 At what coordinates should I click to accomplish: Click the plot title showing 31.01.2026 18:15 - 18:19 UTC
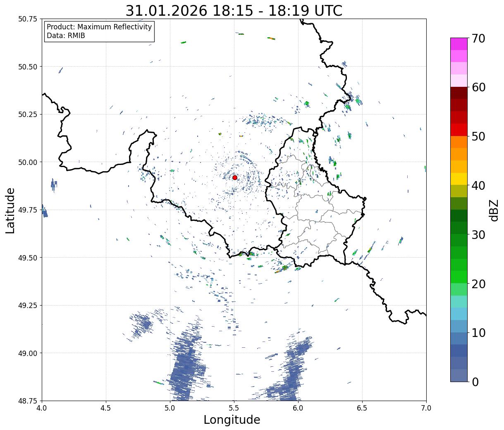[x=234, y=10]
